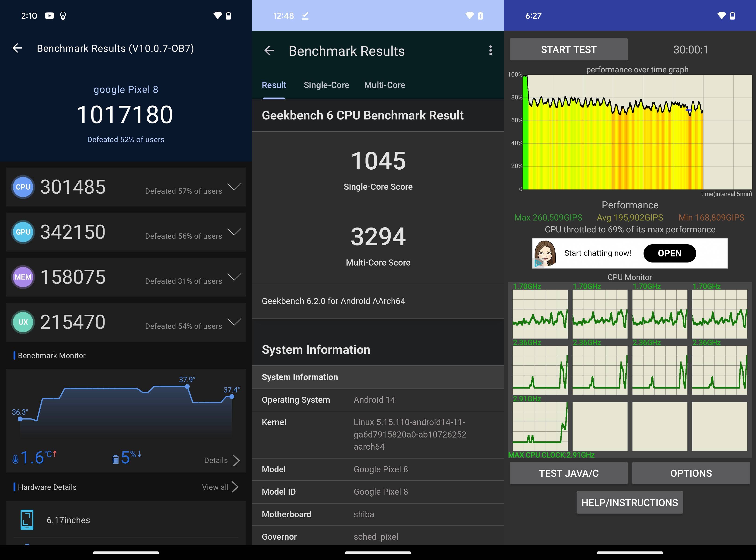Tap the lightbulb status bar icon
This screenshot has width=756, height=560.
point(63,16)
